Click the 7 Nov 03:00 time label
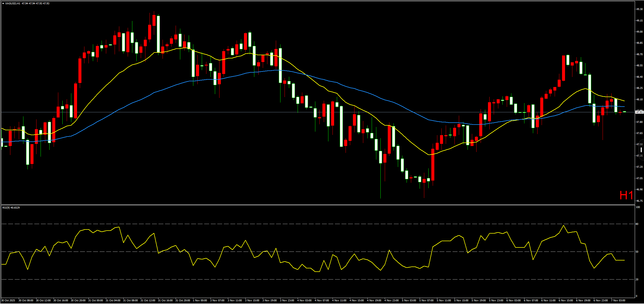The width and height of the screenshot is (644, 304). click(618, 300)
